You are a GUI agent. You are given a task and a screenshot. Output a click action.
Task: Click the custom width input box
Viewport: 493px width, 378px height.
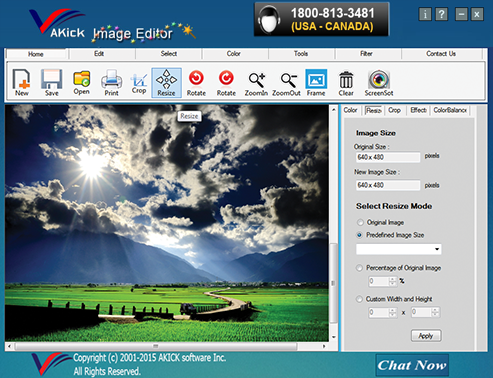pos(379,312)
